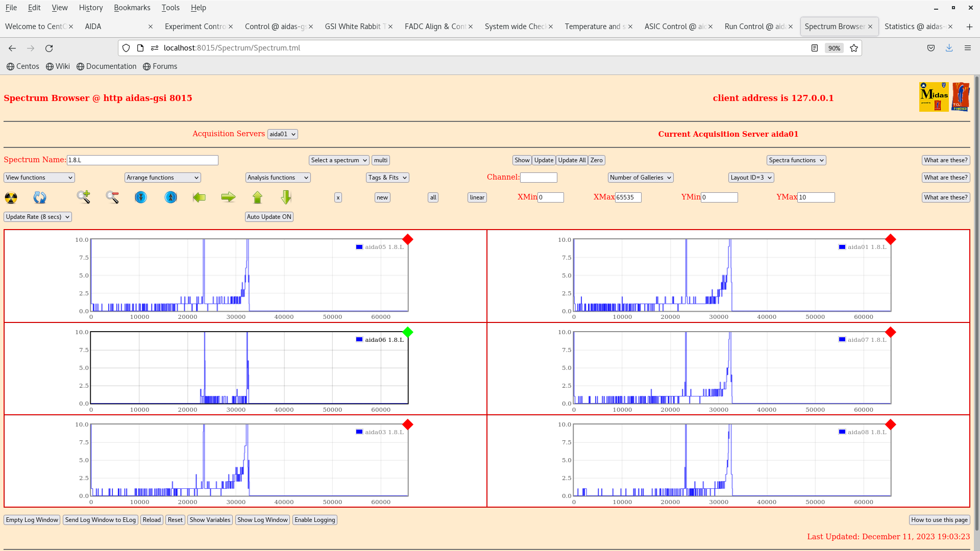Screen dimensions: 980x551
Task: Expand the Analysis functions dropdown
Action: [x=278, y=178]
